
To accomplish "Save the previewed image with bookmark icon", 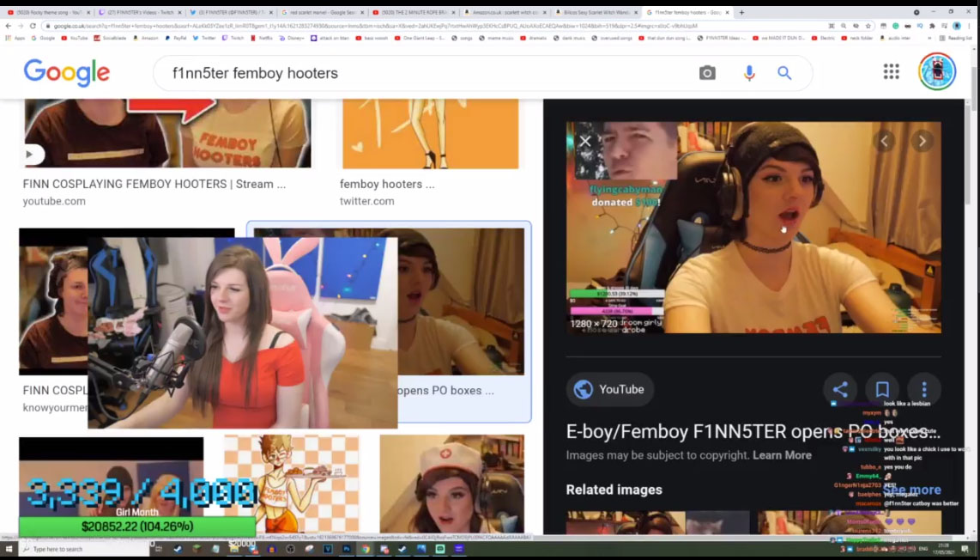I will [882, 389].
